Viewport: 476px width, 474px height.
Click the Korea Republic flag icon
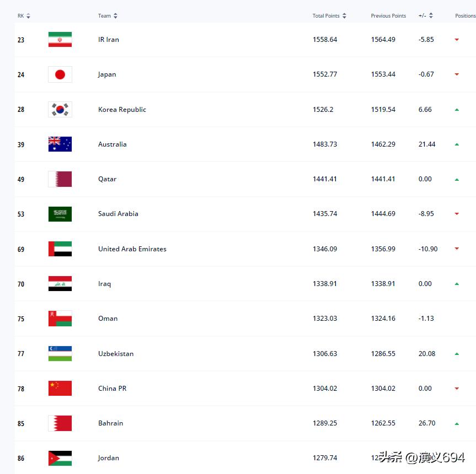pyautogui.click(x=60, y=109)
